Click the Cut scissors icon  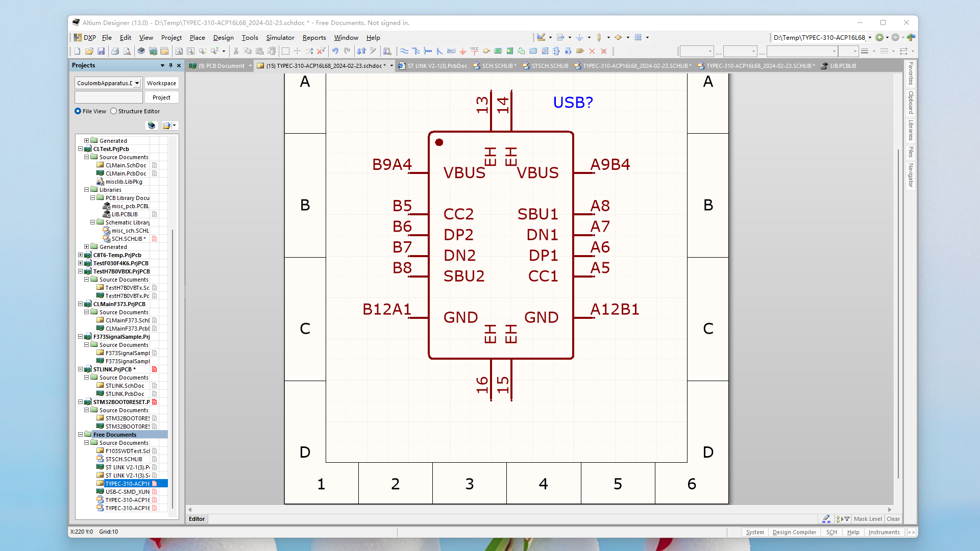tap(236, 51)
